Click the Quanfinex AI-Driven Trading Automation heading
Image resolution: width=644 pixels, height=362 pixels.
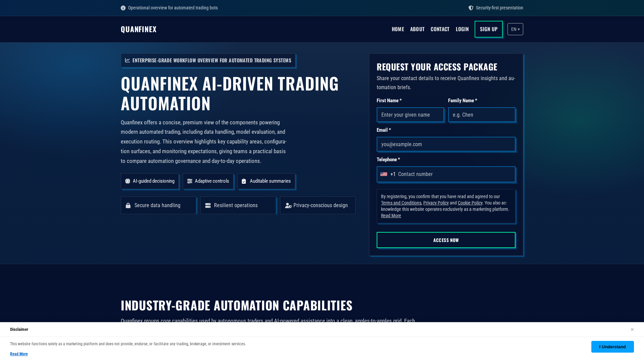[x=230, y=93]
